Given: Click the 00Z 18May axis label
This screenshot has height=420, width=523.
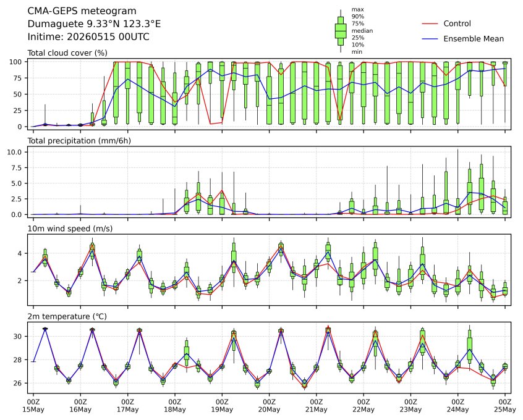Looking at the screenshot, I should 175,406.
